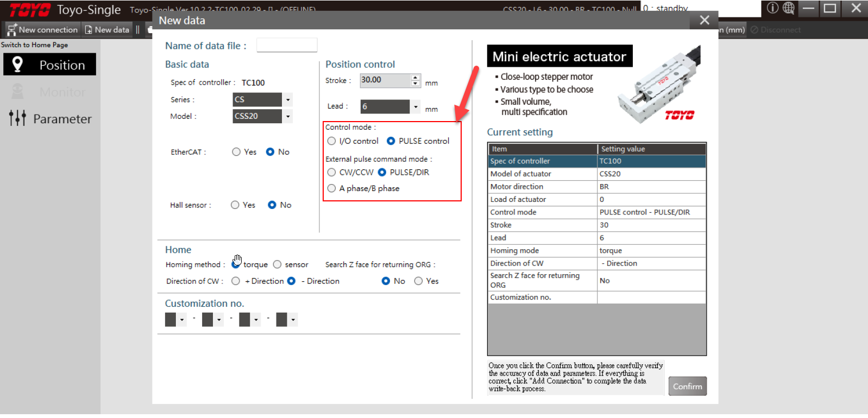Click Switch to Home Page link
Viewport: 868px width, 418px height.
click(34, 45)
